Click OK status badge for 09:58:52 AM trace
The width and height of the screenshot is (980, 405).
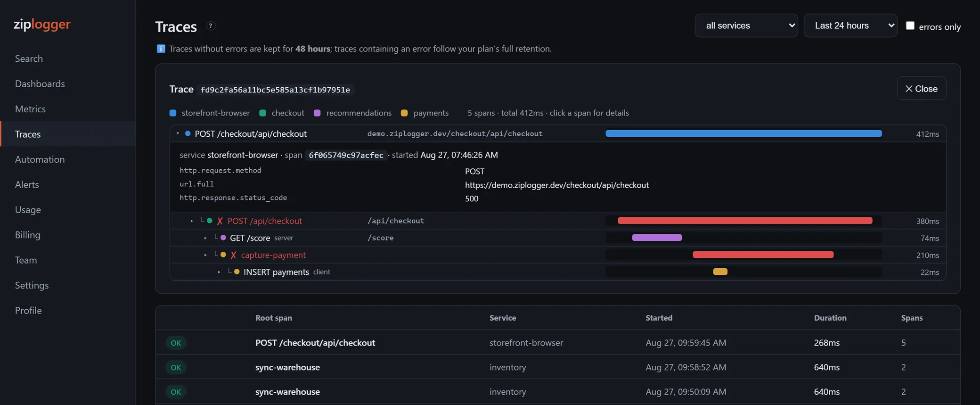point(176,367)
